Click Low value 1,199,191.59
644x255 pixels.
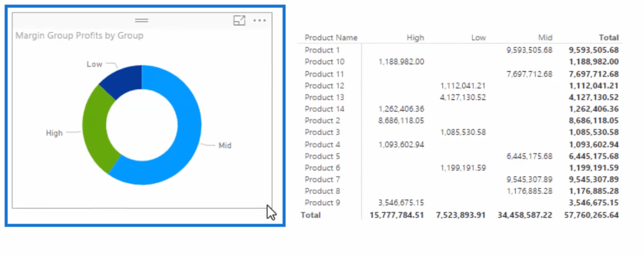coord(463,168)
